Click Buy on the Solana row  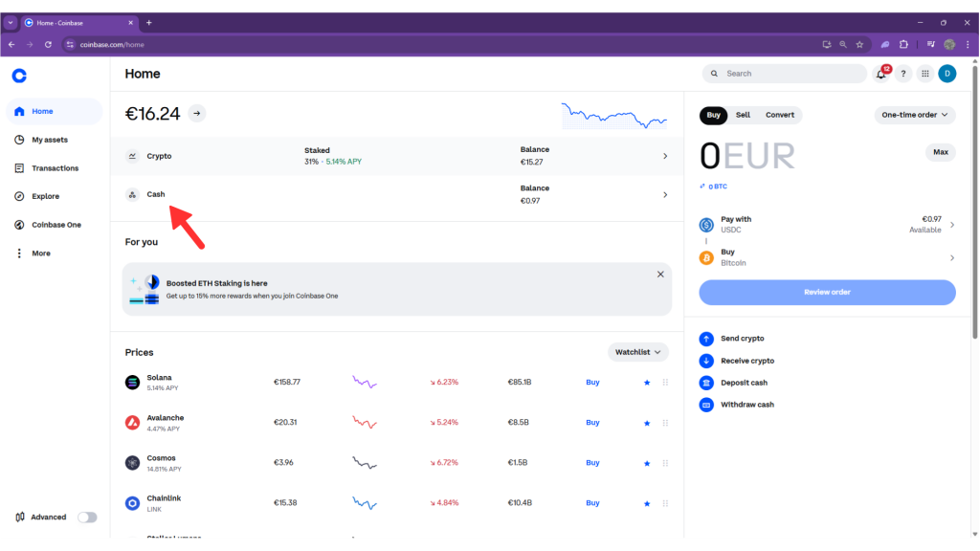click(x=592, y=383)
